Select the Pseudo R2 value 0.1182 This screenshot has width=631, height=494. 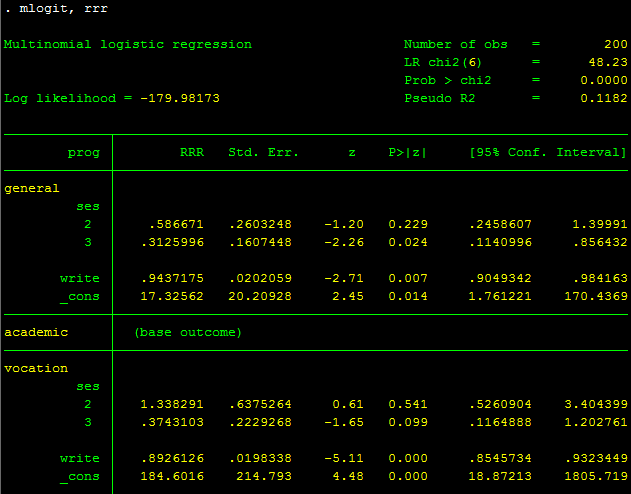pyautogui.click(x=604, y=98)
